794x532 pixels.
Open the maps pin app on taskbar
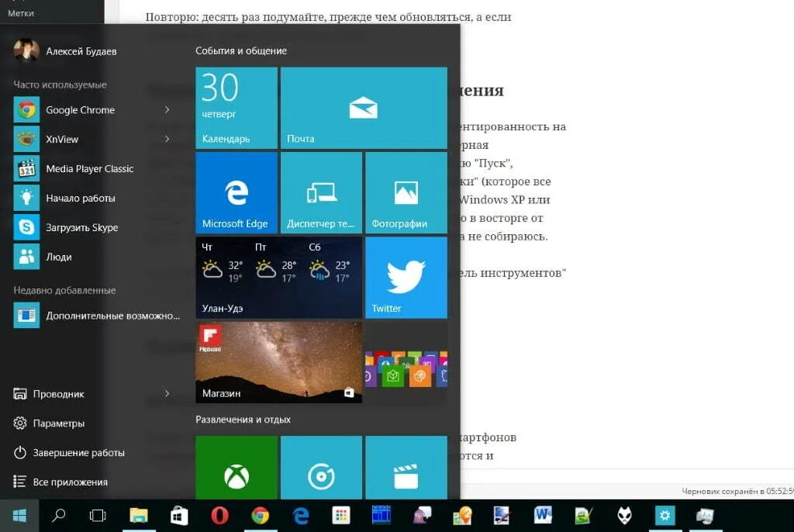coord(462,516)
